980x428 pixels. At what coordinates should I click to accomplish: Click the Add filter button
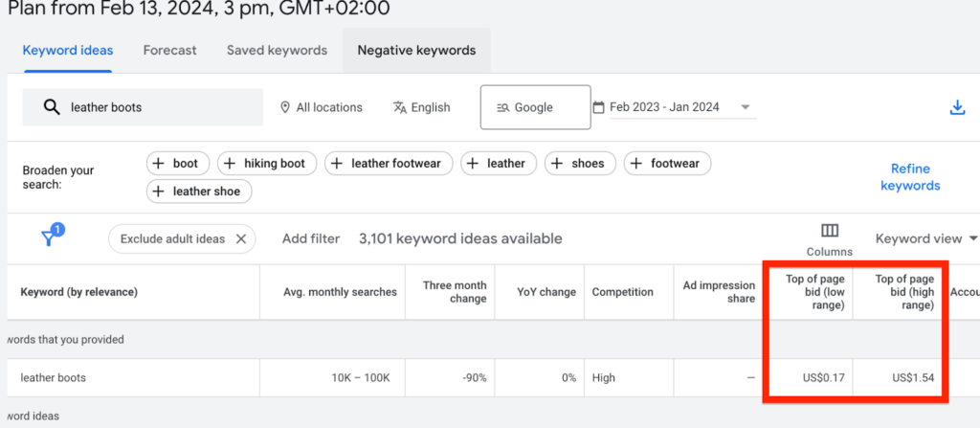pyautogui.click(x=310, y=238)
